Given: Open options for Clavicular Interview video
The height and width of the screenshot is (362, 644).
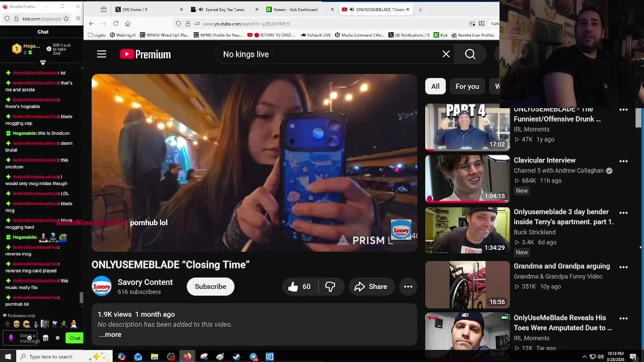Looking at the screenshot, I should [x=623, y=161].
